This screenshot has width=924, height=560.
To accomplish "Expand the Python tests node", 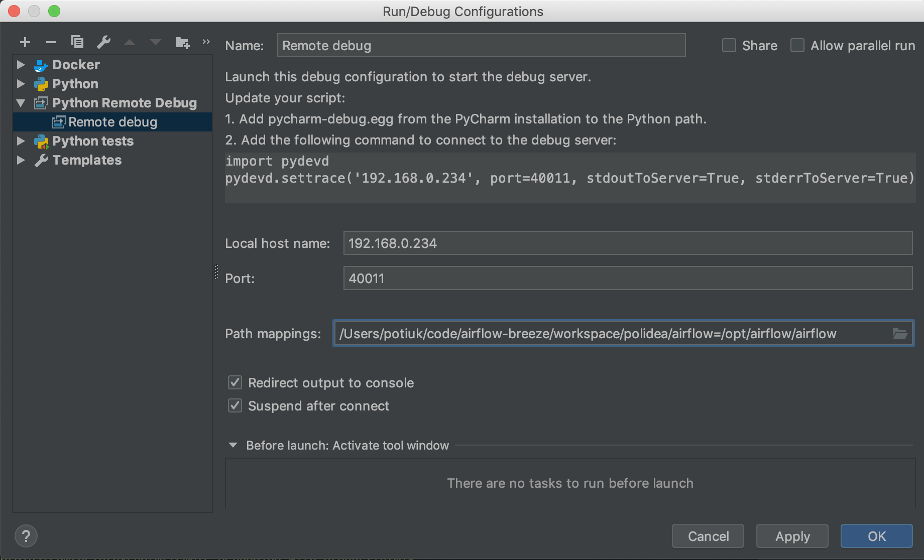I will click(21, 141).
